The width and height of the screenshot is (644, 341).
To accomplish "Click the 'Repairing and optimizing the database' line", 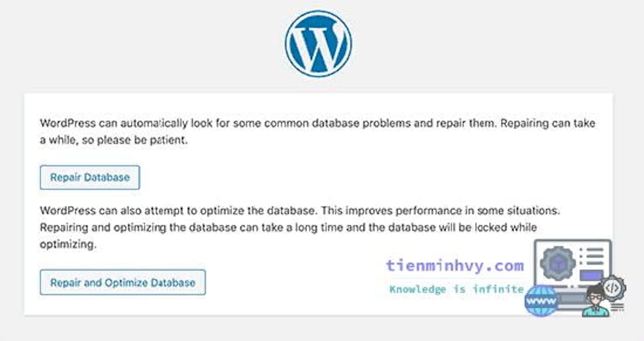I will (288, 228).
